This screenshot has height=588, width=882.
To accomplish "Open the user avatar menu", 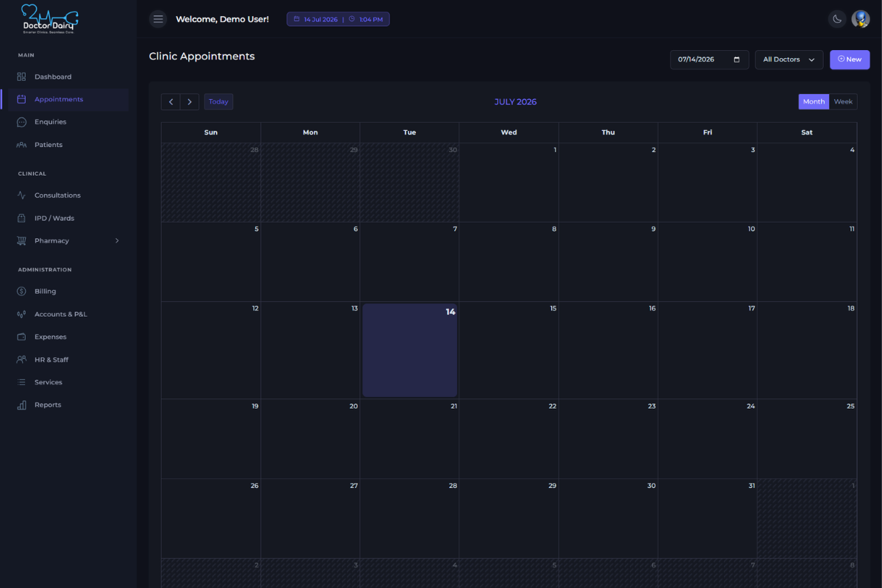I will 861,19.
